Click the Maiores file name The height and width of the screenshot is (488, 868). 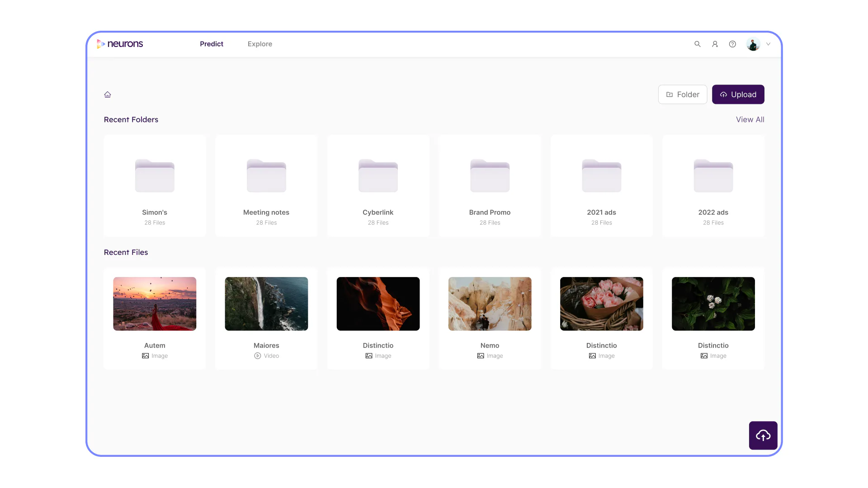coord(266,345)
